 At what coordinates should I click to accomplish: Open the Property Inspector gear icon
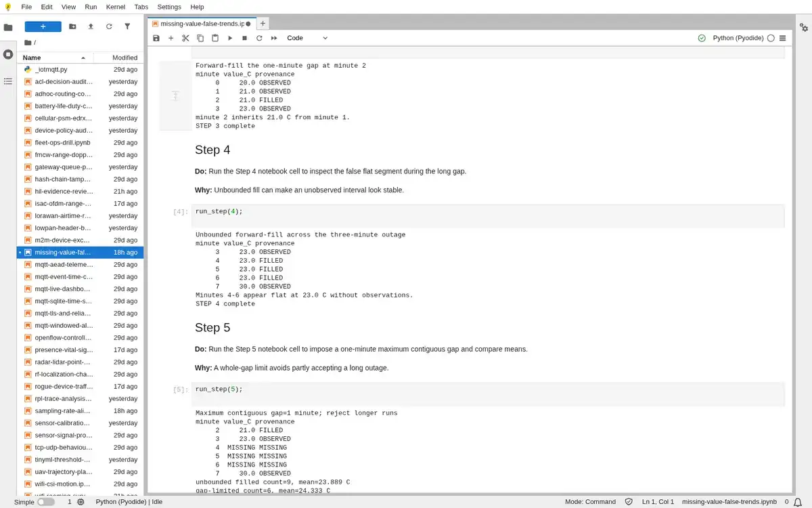pos(804,28)
